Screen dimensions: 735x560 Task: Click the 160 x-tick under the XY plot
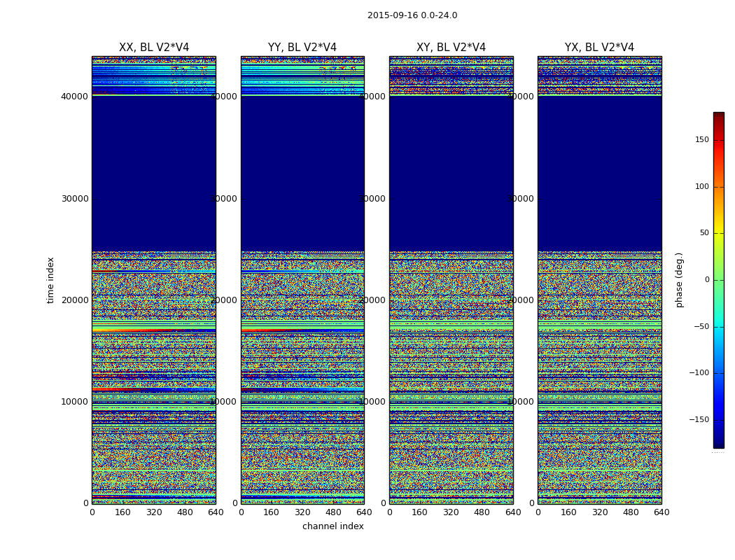pyautogui.click(x=419, y=512)
